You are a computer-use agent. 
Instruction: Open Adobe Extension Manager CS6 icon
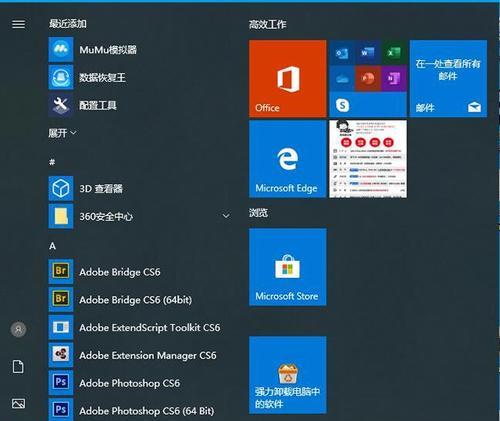[61, 355]
